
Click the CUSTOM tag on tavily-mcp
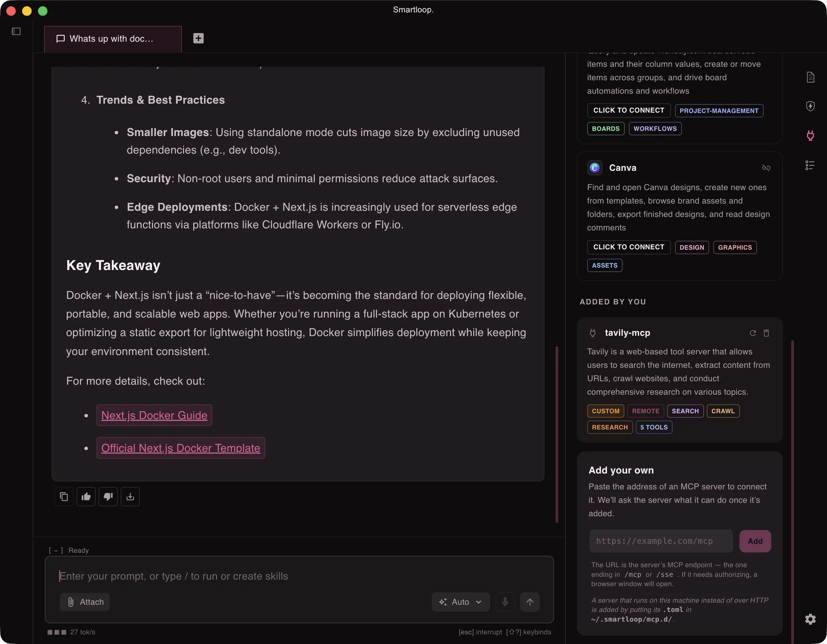[605, 411]
